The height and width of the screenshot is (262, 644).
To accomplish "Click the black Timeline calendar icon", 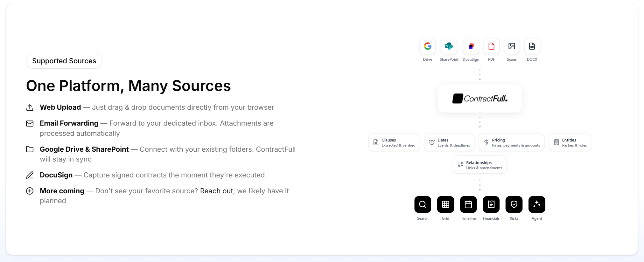I will (468, 204).
